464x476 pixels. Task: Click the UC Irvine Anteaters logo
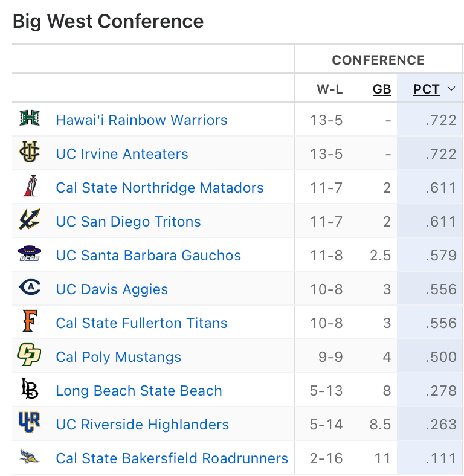click(x=29, y=153)
